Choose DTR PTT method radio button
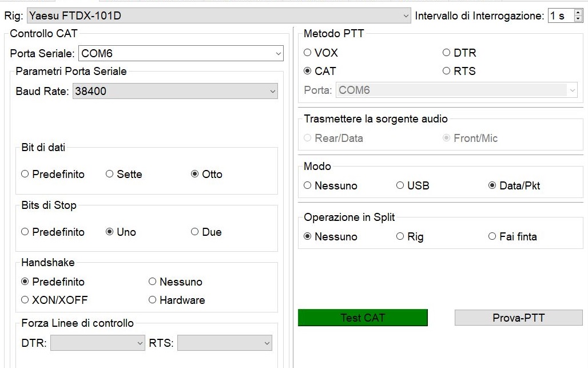 pyautogui.click(x=447, y=53)
